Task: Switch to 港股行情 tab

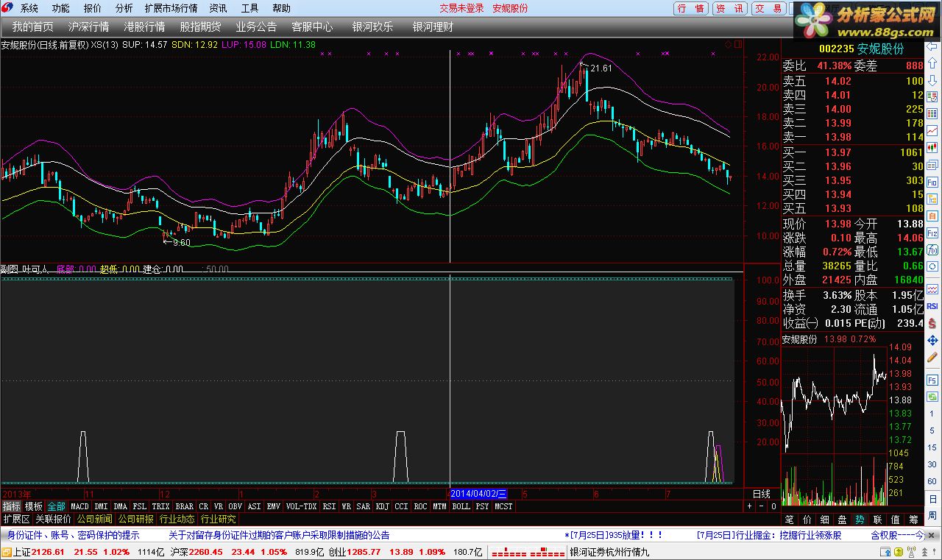Action: (x=144, y=26)
